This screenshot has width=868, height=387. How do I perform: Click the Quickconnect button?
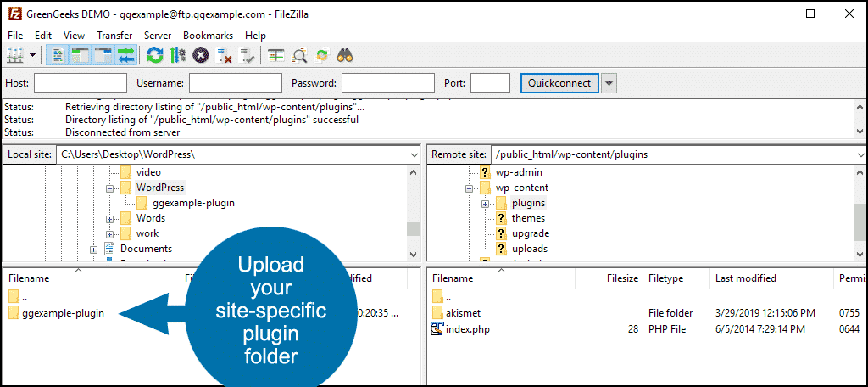559,83
